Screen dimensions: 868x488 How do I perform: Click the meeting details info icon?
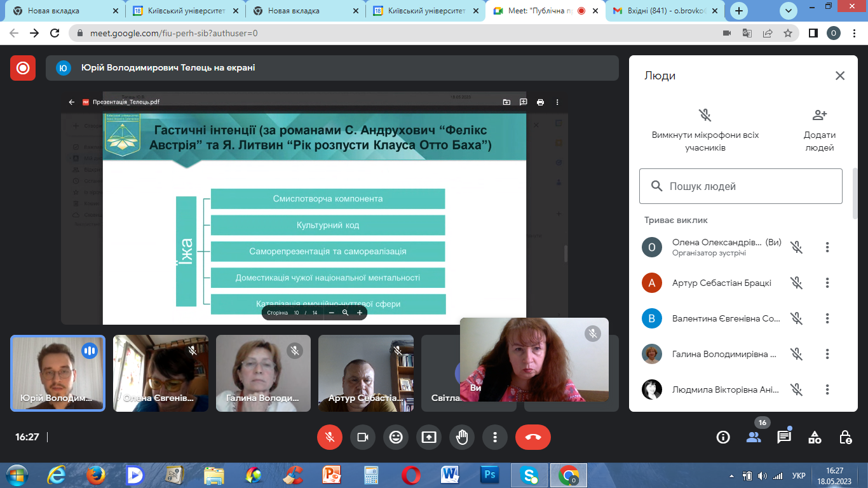[723, 437]
